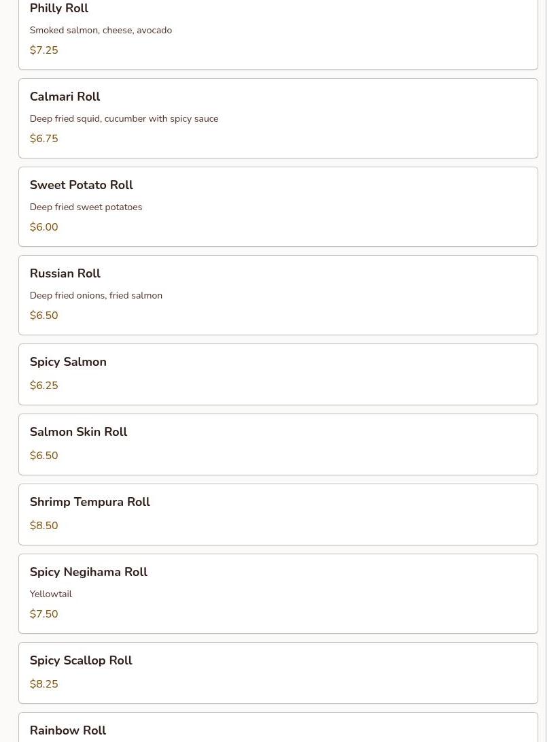
Task: Click the $8.25 Spicy Scallop price
Action: (43, 684)
